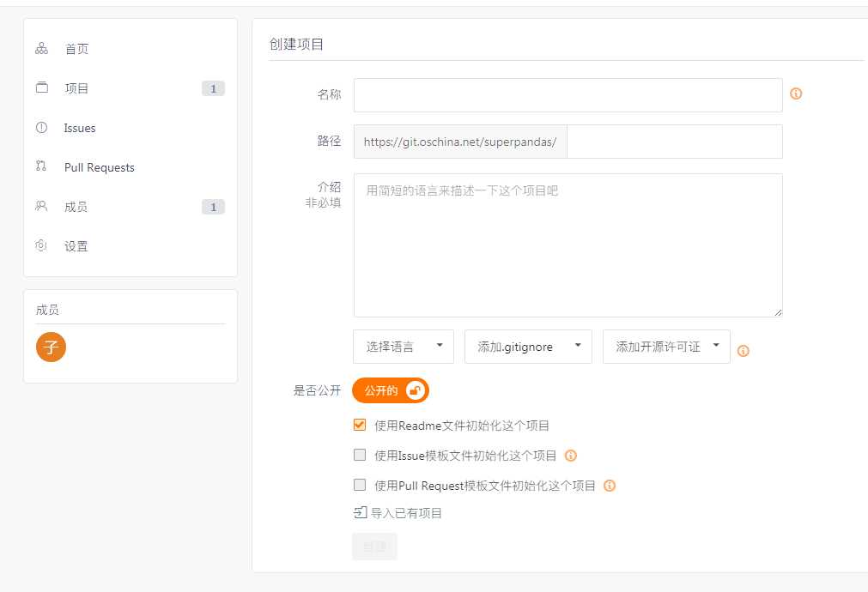The image size is (868, 592).
Task: Click the Issues exclamation icon in sidebar
Action: (41, 127)
